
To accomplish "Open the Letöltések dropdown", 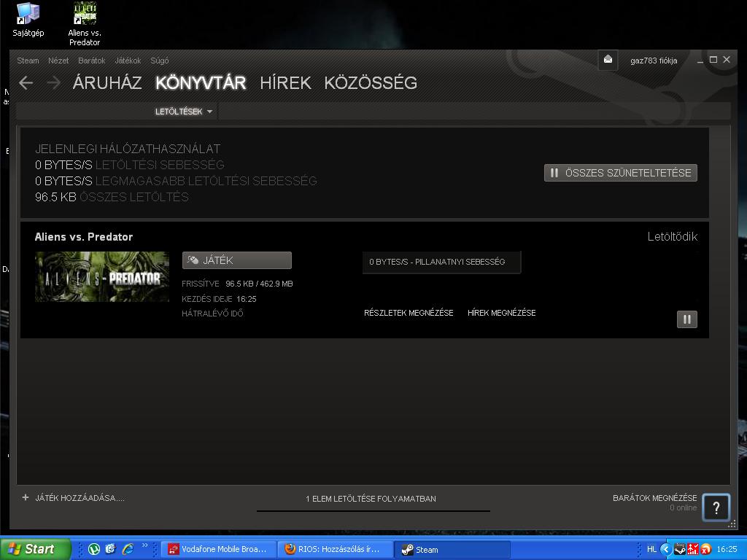I will (x=184, y=112).
